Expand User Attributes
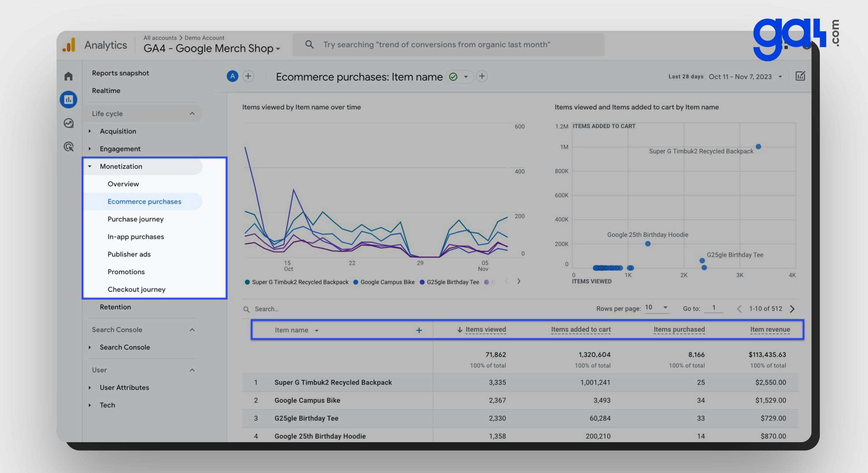This screenshot has height=473, width=868. tap(90, 388)
